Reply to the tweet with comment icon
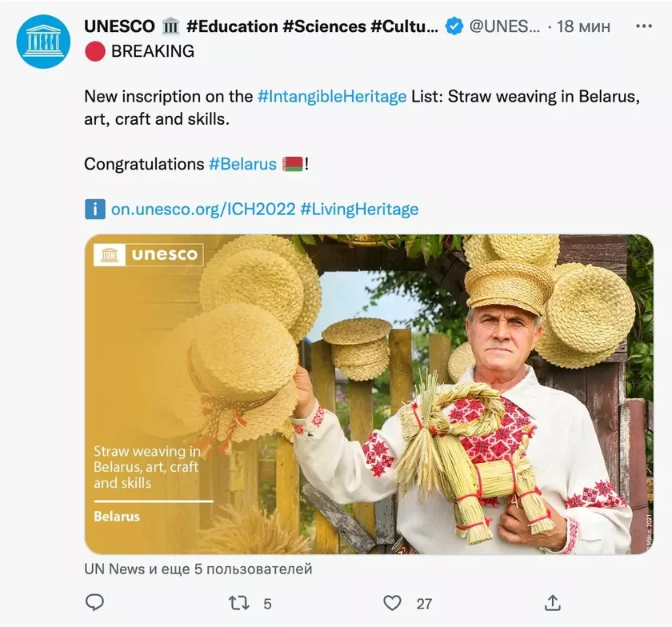 click(x=94, y=602)
